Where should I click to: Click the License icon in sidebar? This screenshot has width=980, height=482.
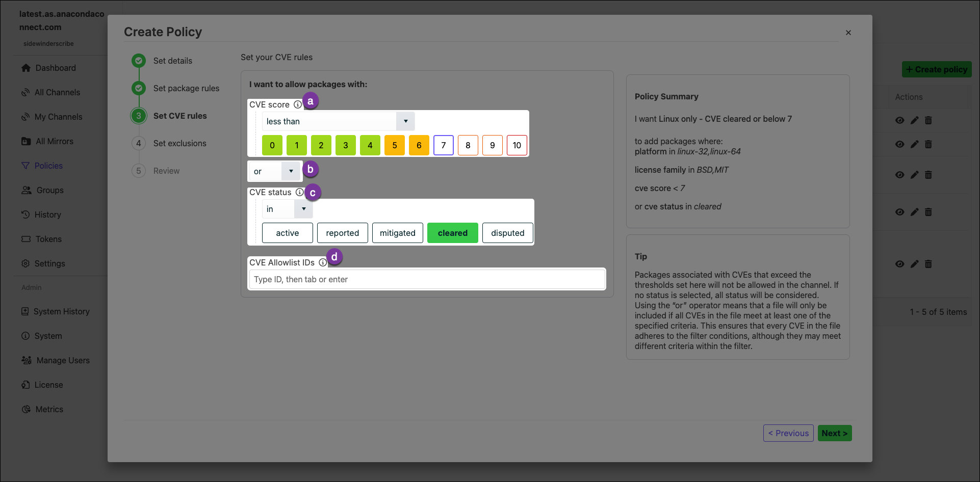25,385
